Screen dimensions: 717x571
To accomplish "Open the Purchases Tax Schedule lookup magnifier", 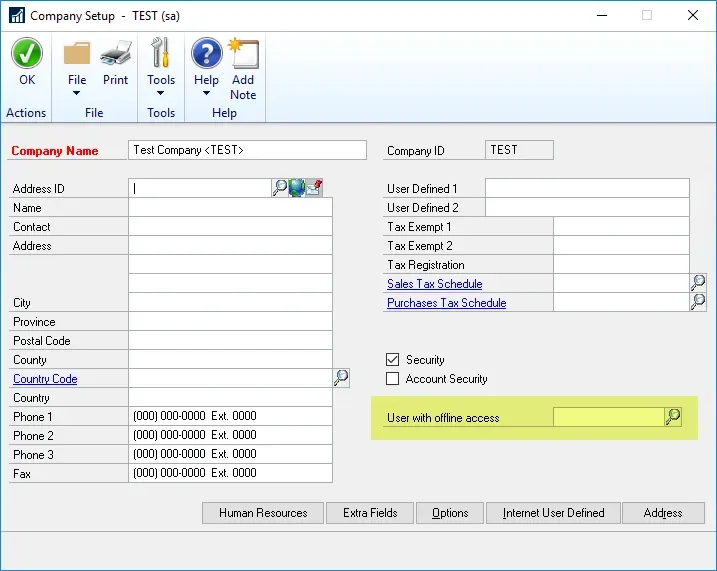I will (x=698, y=302).
